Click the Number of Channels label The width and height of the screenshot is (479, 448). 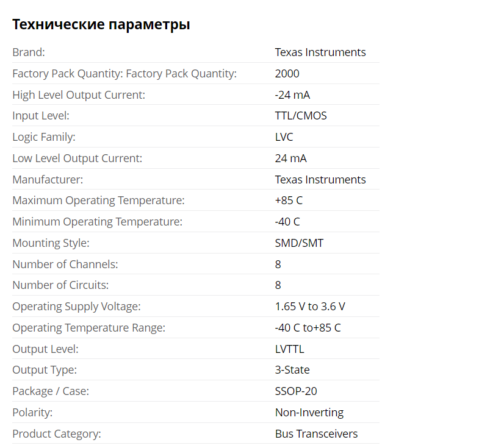pos(65,265)
